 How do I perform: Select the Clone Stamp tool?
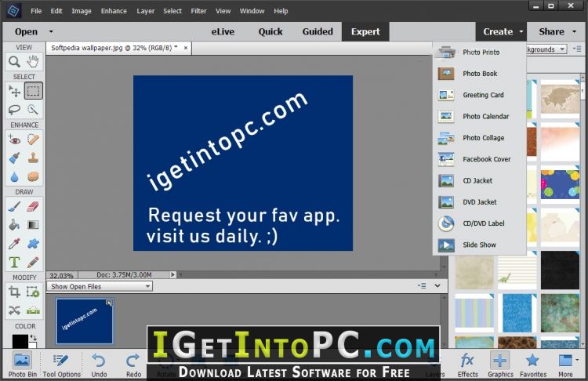coord(33,158)
